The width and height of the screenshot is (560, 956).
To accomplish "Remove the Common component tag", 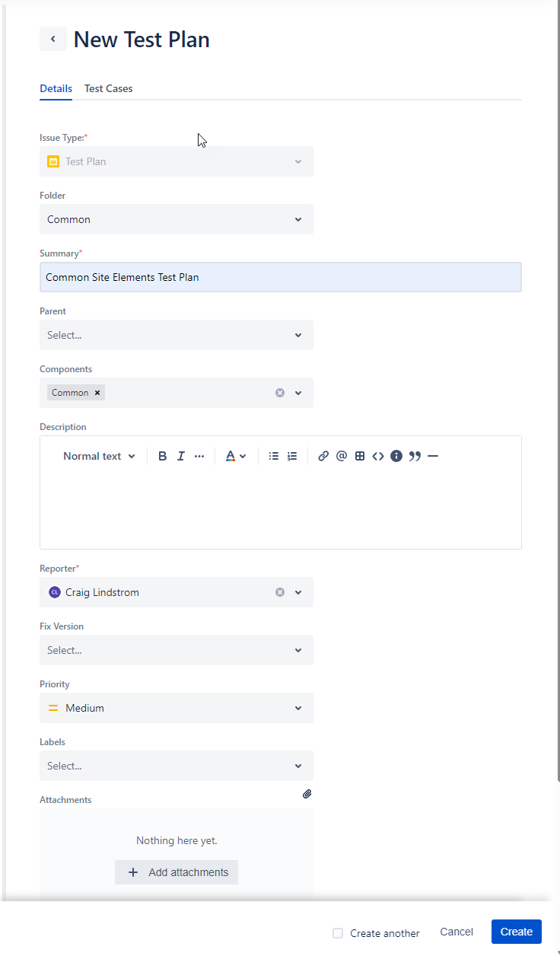I will 97,392.
